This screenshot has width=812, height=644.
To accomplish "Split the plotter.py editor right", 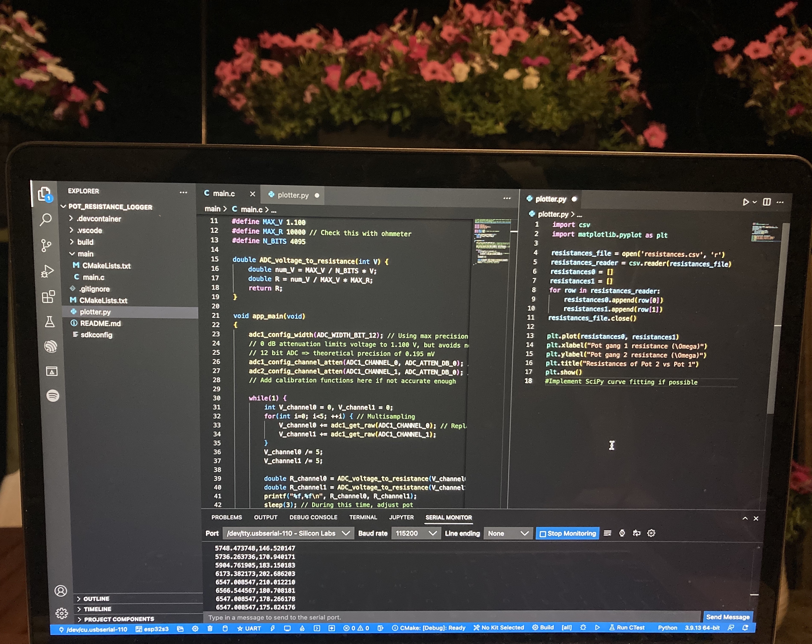I will (766, 202).
